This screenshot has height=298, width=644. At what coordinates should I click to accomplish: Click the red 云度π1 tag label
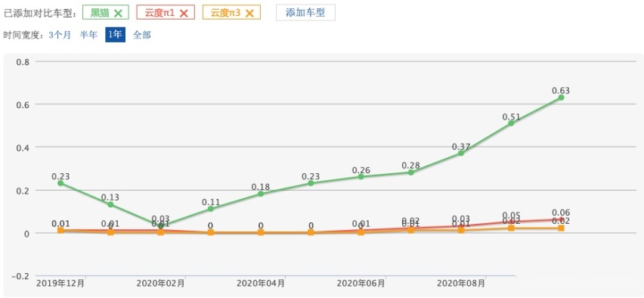159,13
